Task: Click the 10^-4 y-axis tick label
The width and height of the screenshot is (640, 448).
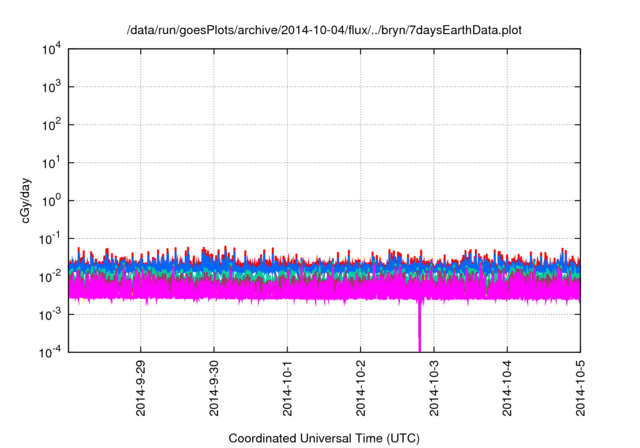Action: [50, 352]
